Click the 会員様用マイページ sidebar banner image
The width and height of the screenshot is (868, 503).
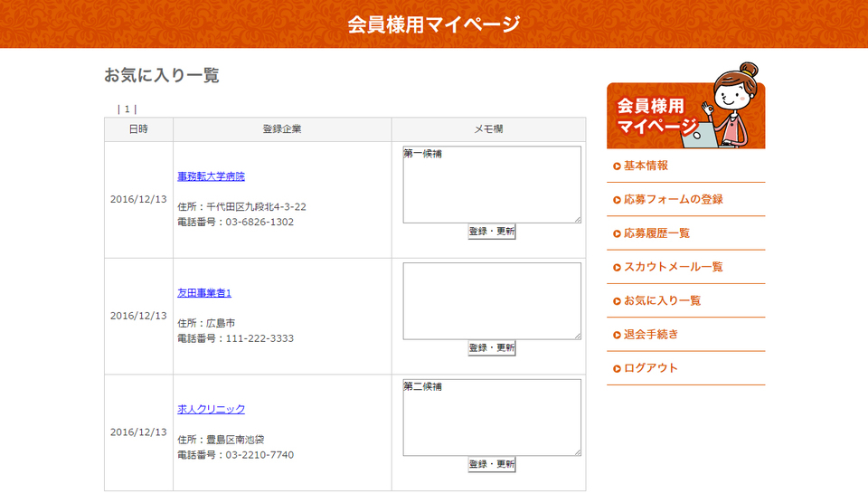(x=686, y=105)
